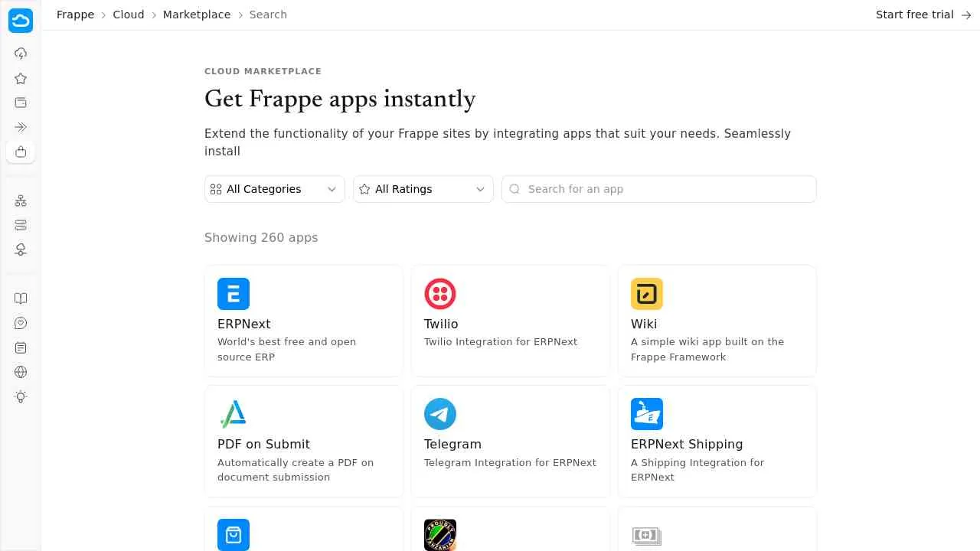Image resolution: width=980 pixels, height=551 pixels.
Task: Open the ERPNext app title
Action: pyautogui.click(x=244, y=324)
